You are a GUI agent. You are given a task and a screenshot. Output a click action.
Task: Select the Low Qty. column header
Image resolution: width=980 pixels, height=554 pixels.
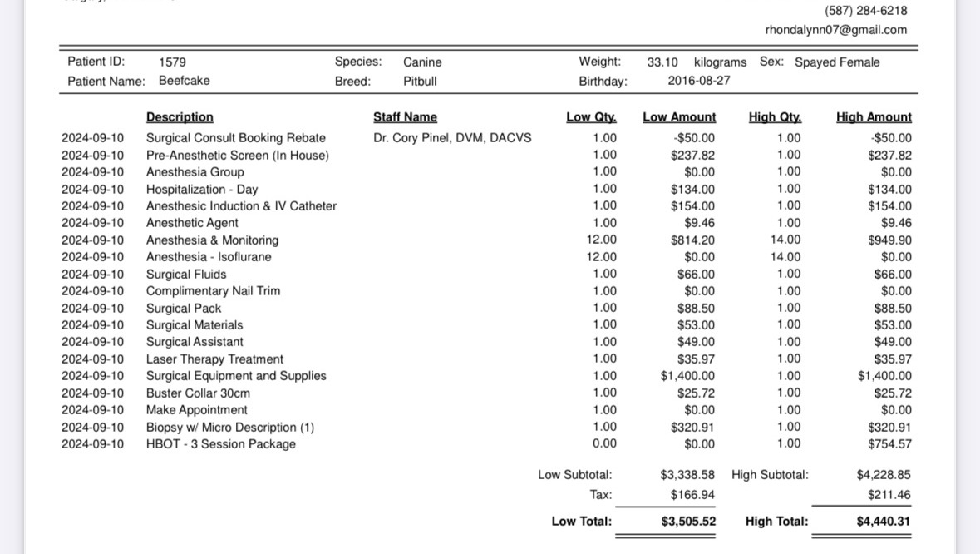coord(591,117)
